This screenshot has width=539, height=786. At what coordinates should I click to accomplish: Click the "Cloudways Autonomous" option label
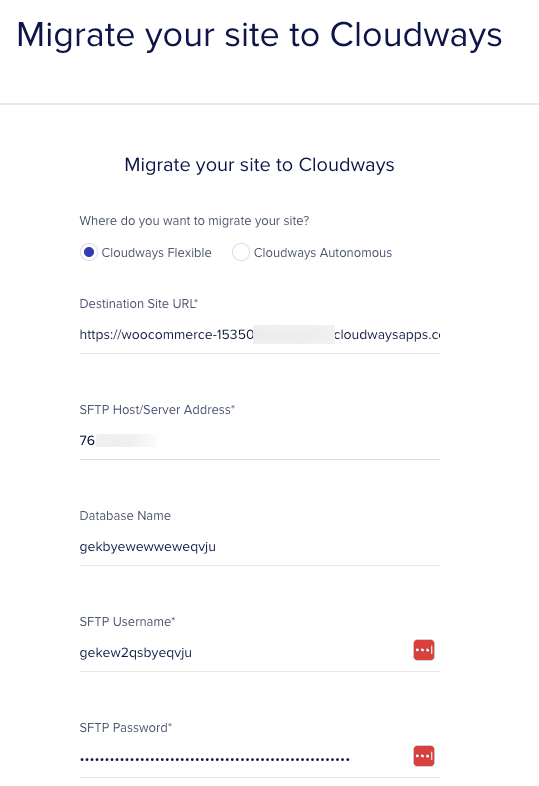click(x=323, y=253)
